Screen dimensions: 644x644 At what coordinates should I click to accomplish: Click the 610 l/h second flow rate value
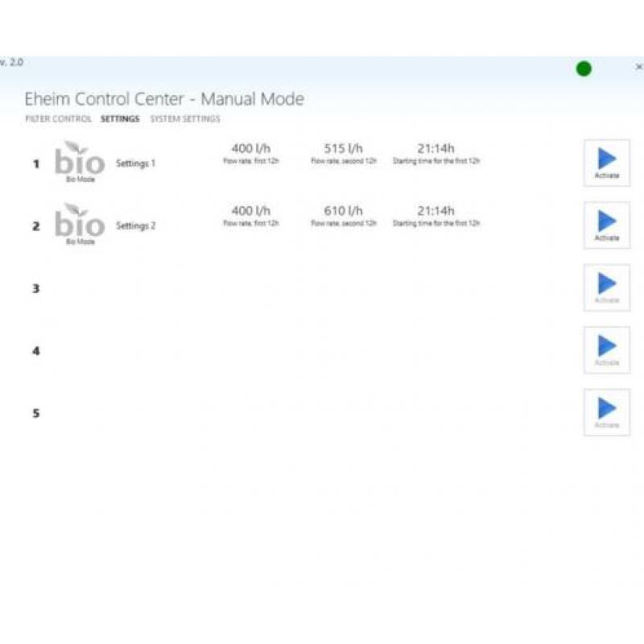pos(344,211)
